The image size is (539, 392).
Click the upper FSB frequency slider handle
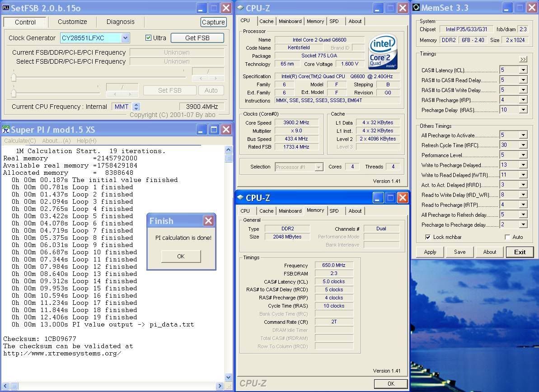(14, 77)
